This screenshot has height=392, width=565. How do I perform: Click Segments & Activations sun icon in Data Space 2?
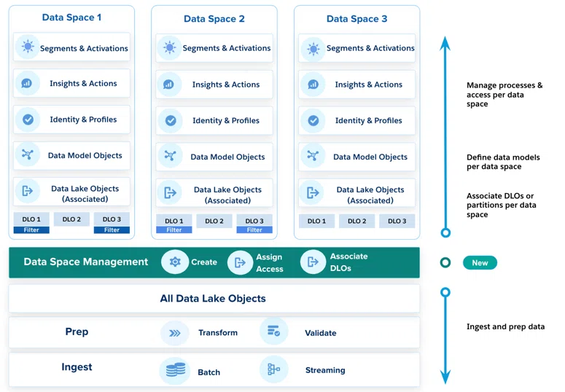point(169,47)
